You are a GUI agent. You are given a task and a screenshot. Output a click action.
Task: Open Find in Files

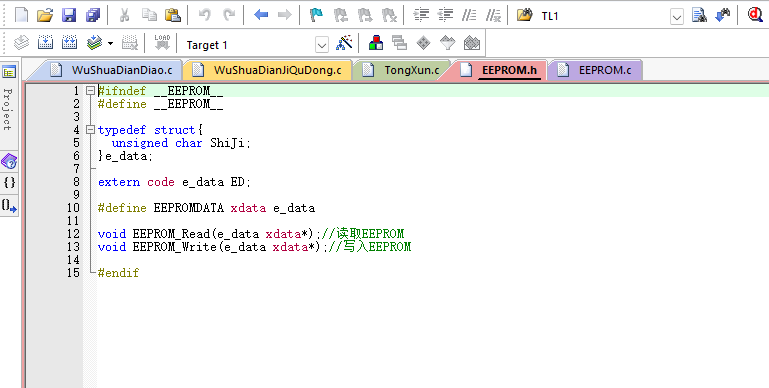[524, 15]
